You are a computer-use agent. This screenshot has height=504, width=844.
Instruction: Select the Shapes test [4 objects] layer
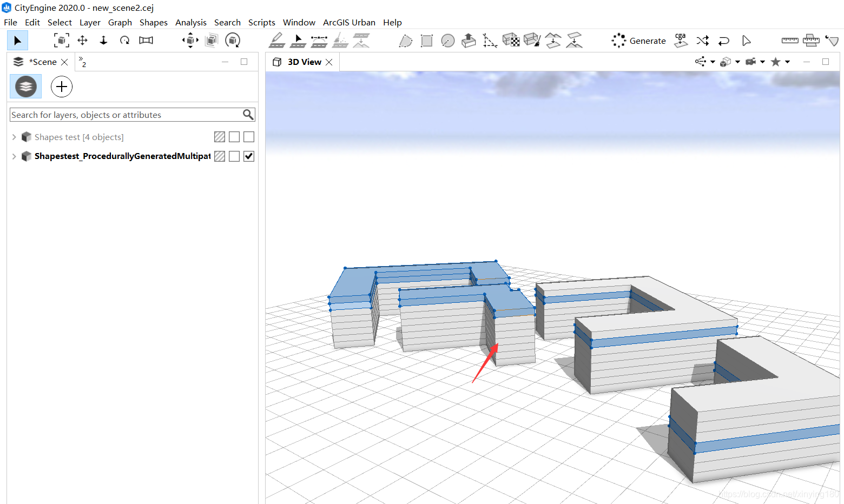(x=79, y=137)
